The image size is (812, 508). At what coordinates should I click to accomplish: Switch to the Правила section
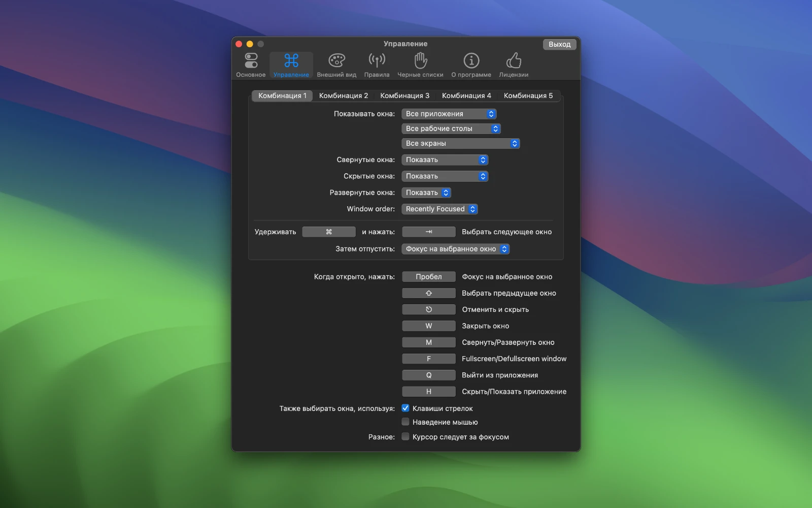(376, 63)
